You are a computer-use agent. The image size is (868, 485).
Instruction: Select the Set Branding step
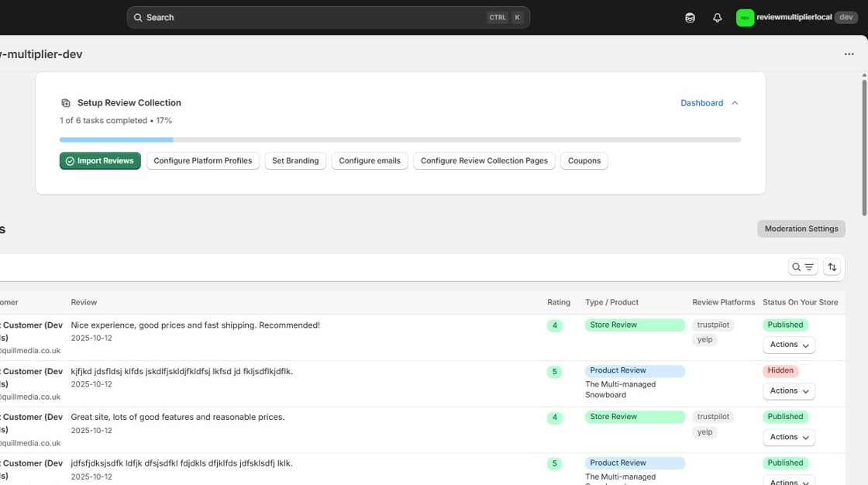click(x=295, y=160)
